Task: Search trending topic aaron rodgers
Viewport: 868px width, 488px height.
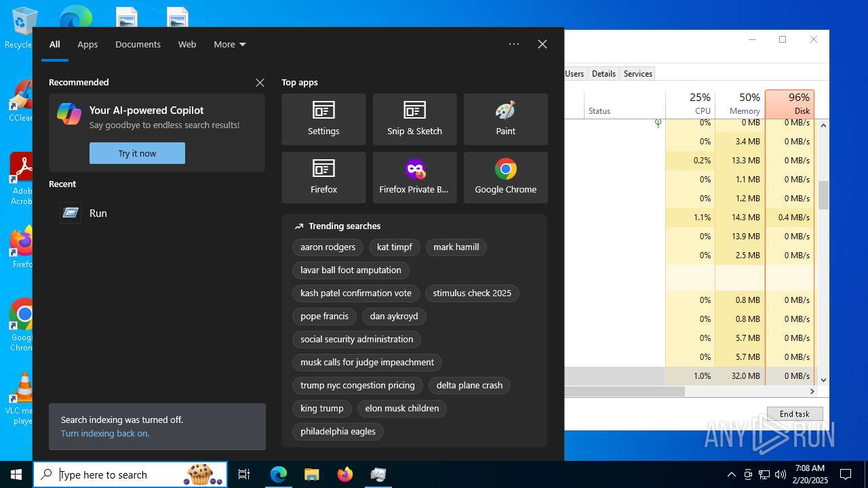Action: pyautogui.click(x=328, y=247)
